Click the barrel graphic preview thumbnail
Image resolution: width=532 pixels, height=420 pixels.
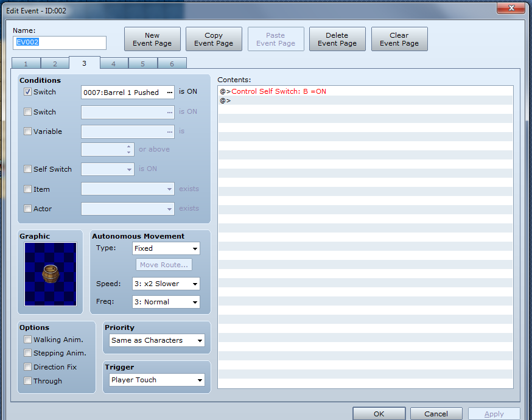(51, 273)
